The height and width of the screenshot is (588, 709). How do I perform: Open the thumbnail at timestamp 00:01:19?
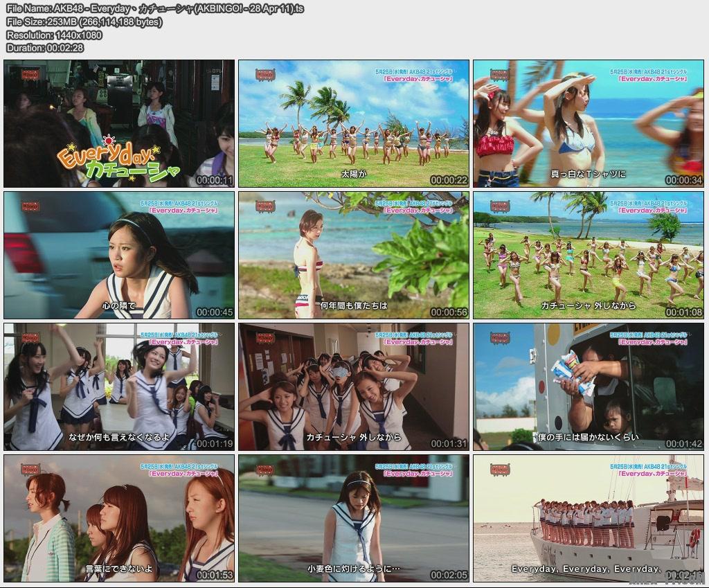coord(119,386)
